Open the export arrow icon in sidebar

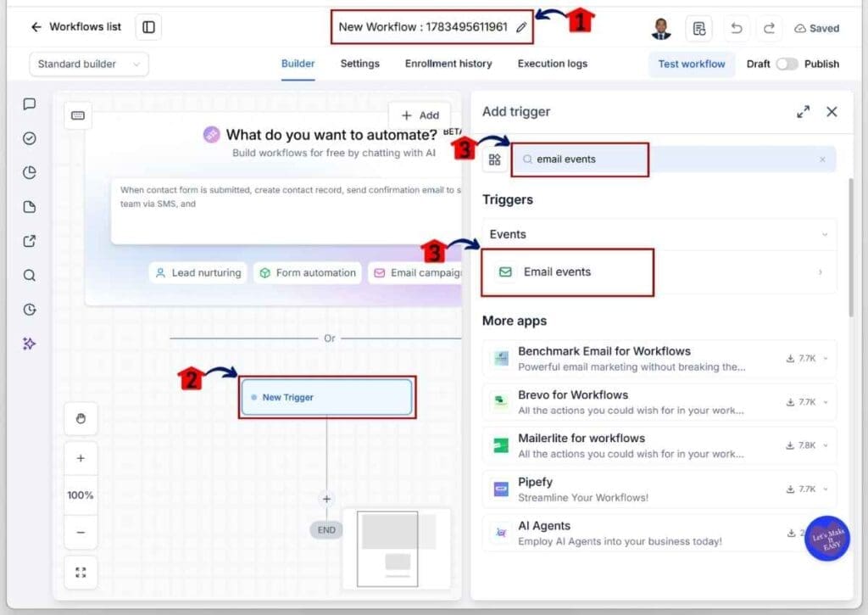(x=30, y=242)
